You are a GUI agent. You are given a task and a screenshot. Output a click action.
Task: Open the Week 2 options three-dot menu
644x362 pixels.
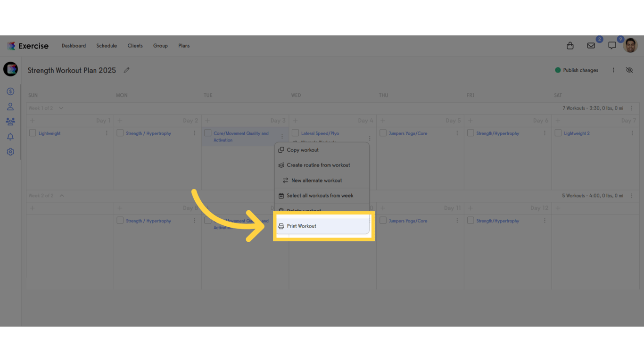(632, 196)
